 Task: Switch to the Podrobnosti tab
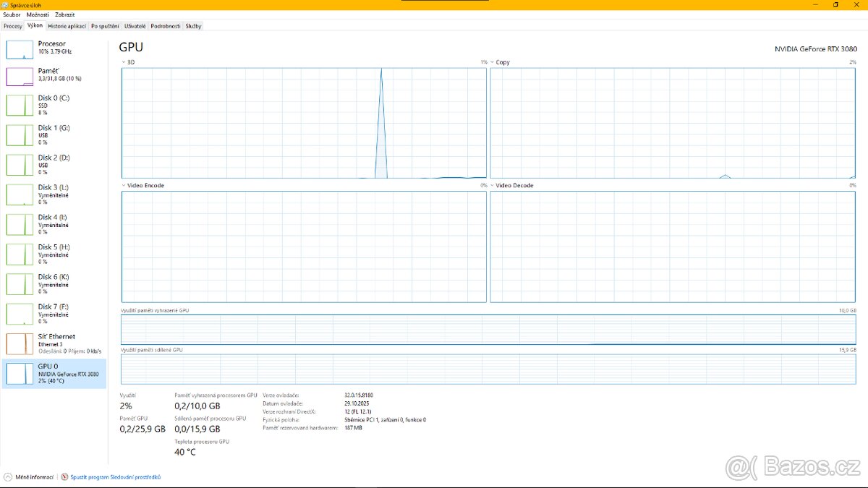[165, 26]
